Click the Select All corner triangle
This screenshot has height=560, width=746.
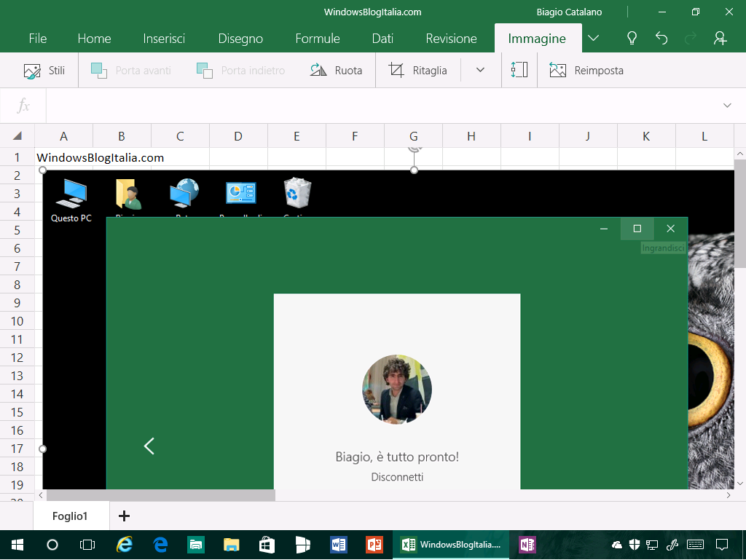(x=17, y=136)
